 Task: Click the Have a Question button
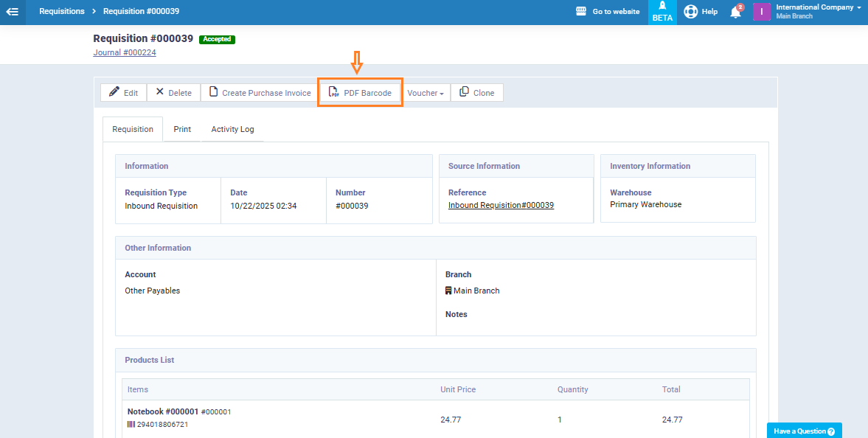[x=804, y=431]
